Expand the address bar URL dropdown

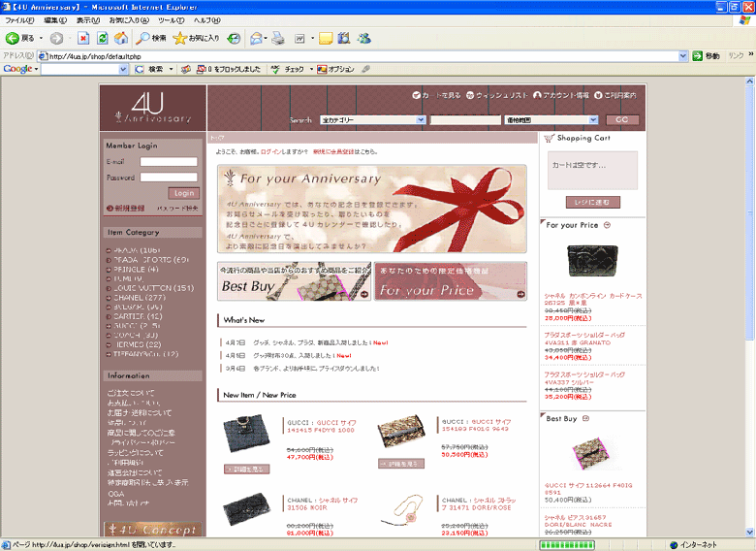(x=683, y=56)
